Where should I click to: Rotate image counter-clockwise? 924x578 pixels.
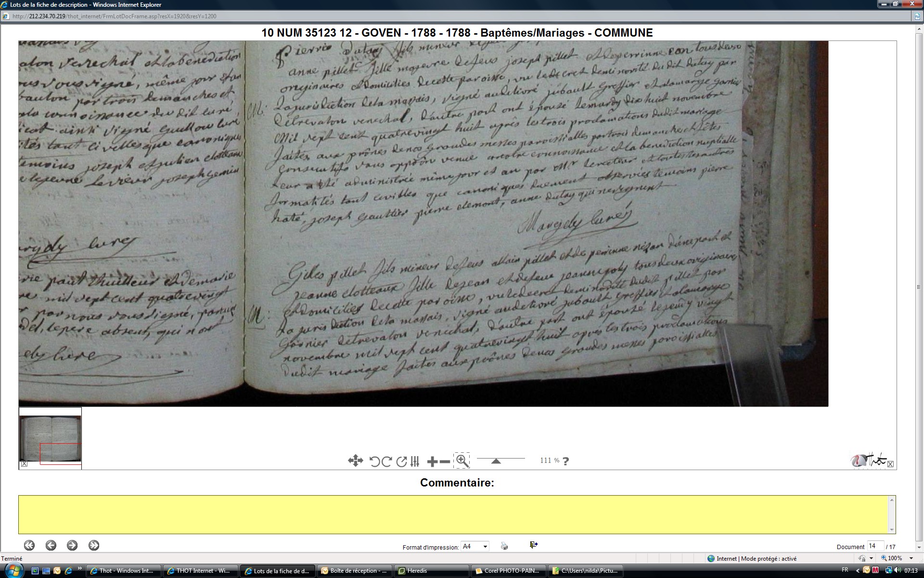pos(374,461)
